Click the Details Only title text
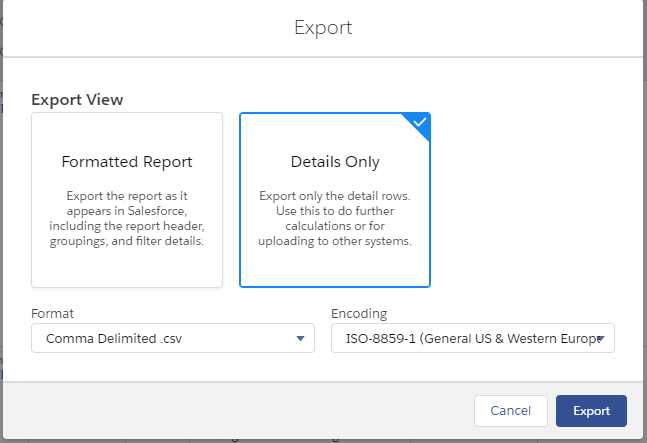This screenshot has height=443, width=647. (335, 162)
